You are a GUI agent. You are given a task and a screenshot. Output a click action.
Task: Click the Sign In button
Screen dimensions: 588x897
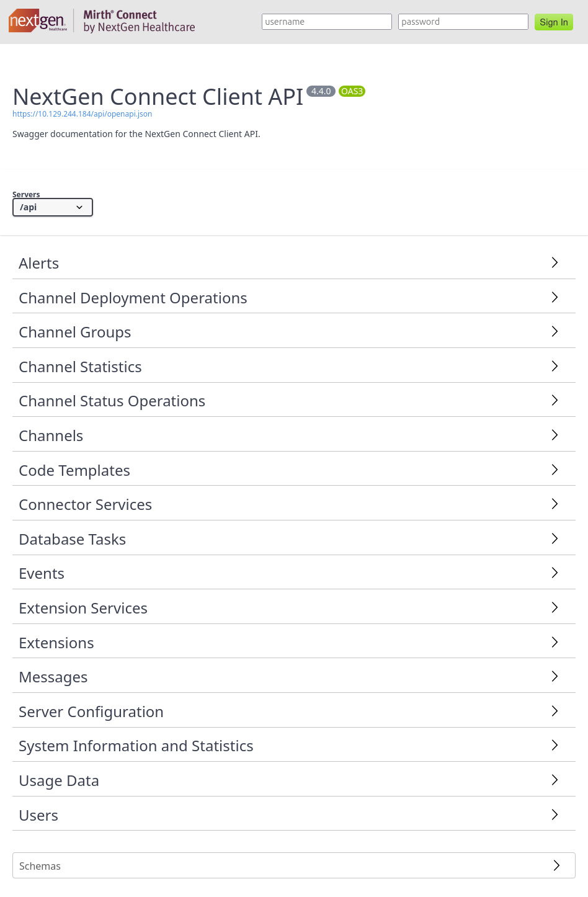pyautogui.click(x=554, y=22)
